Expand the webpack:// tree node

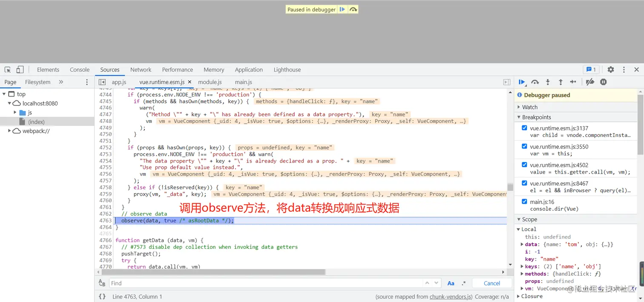[x=9, y=131]
